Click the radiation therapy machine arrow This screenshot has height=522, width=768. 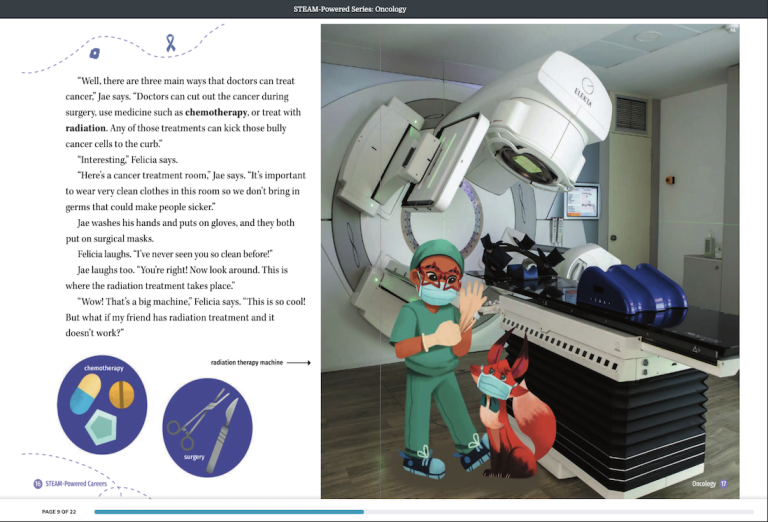(x=299, y=363)
